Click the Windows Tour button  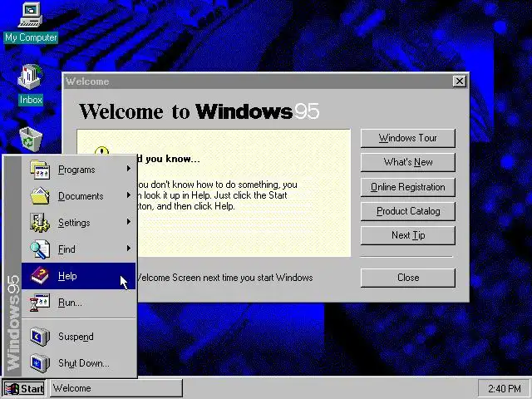click(x=408, y=138)
